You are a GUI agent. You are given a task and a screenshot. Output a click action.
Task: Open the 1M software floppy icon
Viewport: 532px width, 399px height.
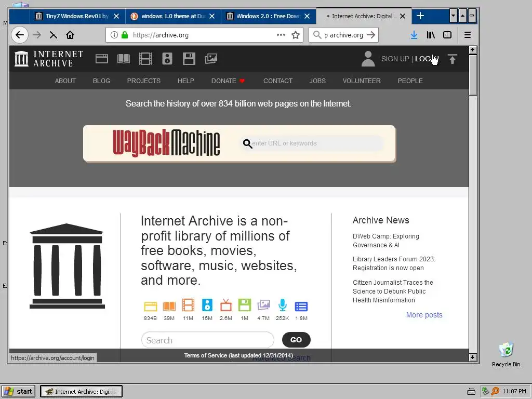coord(245,305)
